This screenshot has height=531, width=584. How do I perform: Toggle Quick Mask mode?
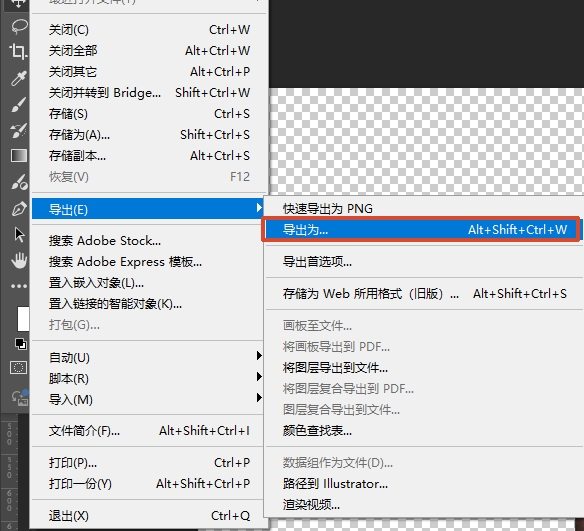click(18, 368)
